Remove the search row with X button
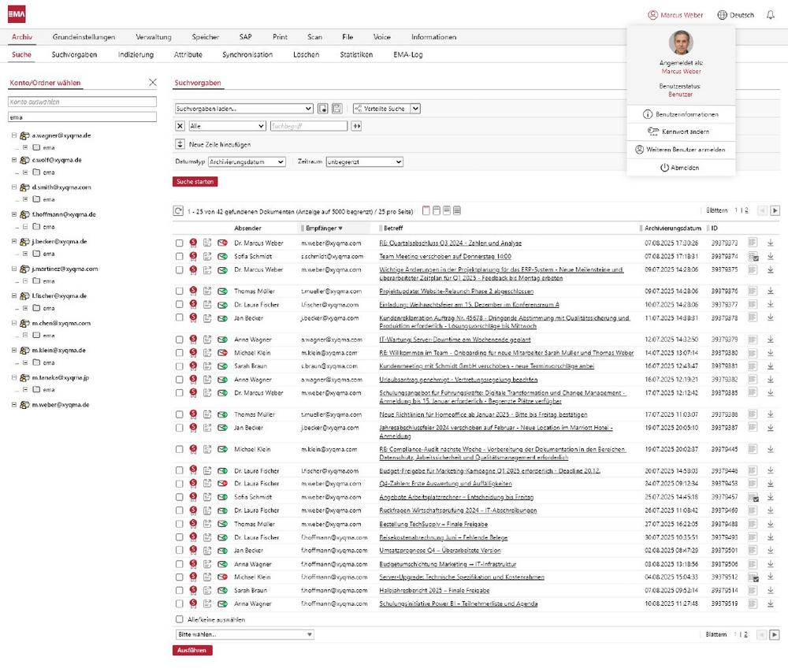 coord(180,126)
